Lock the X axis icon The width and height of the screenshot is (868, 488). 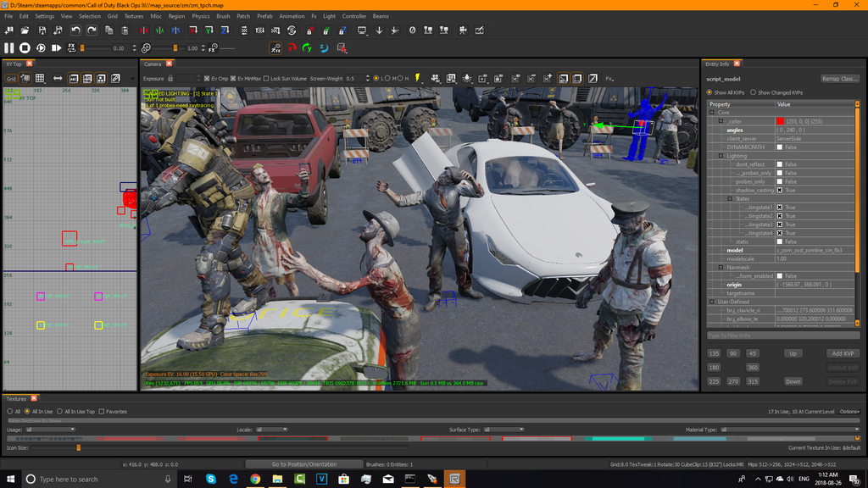pos(310,30)
